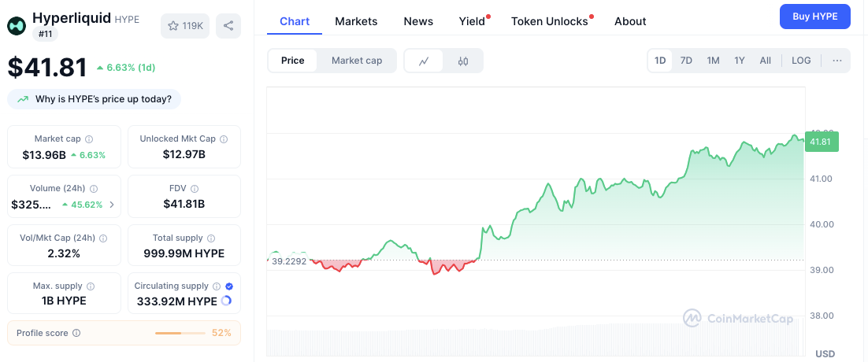The width and height of the screenshot is (868, 362).
Task: Click the Buy HYPE button
Action: (x=815, y=17)
